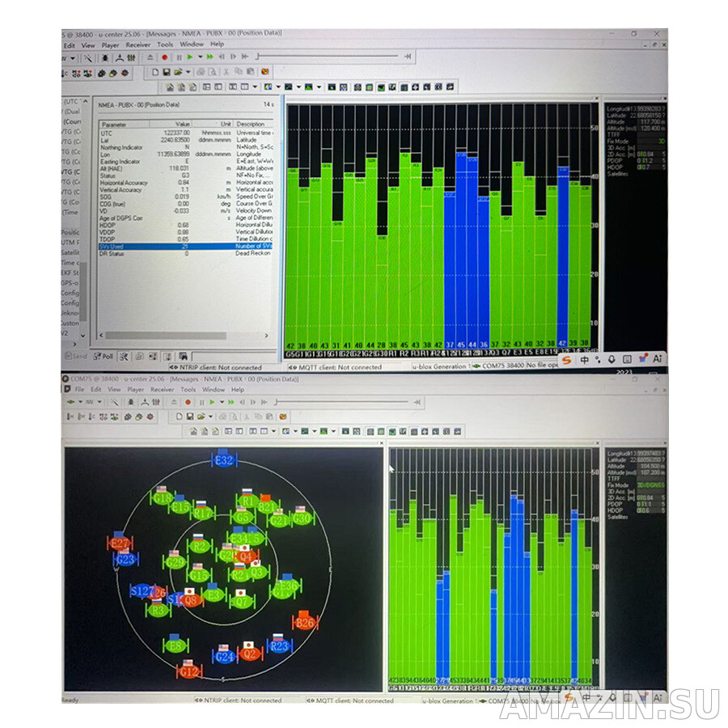This screenshot has width=728, height=728.
Task: Open the Player menu in the top window
Action: click(110, 44)
